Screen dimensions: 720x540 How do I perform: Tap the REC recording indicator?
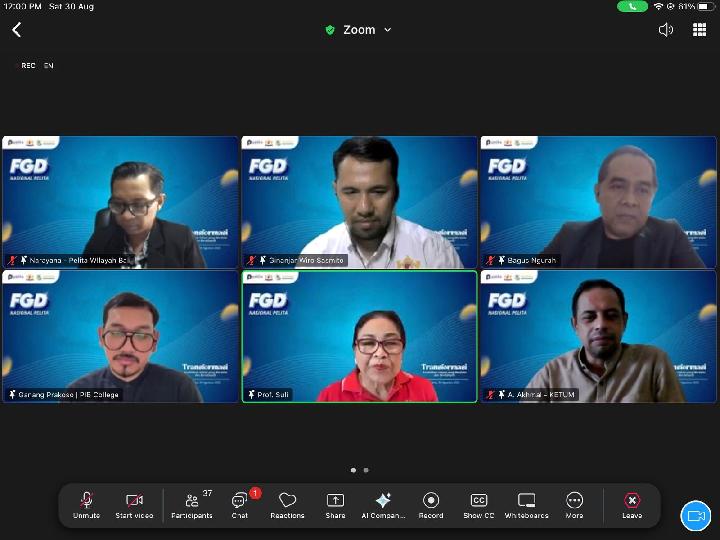28,66
